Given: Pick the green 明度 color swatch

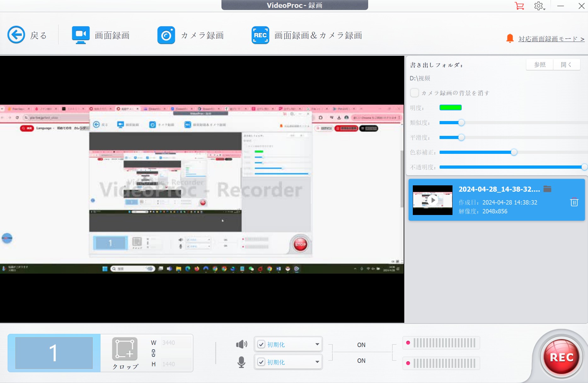Looking at the screenshot, I should tap(450, 108).
